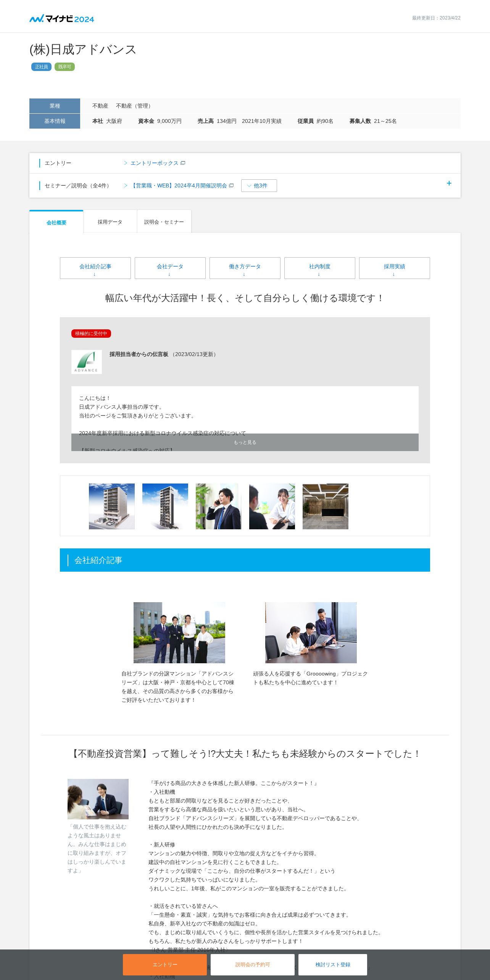Open the four staff standing outdoors photo
The image size is (490, 980).
pyautogui.click(x=179, y=633)
